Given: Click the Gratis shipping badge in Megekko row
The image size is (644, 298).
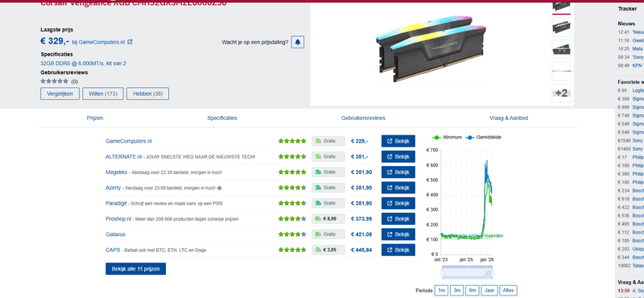Looking at the screenshot, I should point(328,172).
